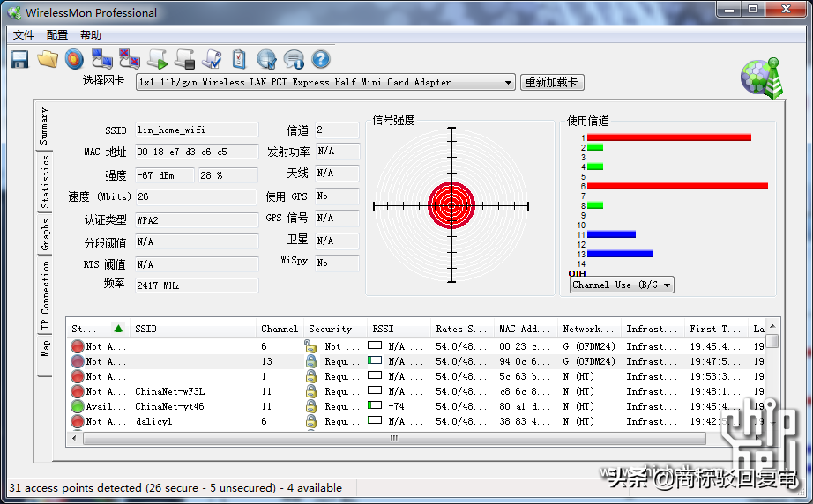Screen dimensions: 813x504
Task: Click the green sort arrow in Status column
Action: tap(118, 329)
